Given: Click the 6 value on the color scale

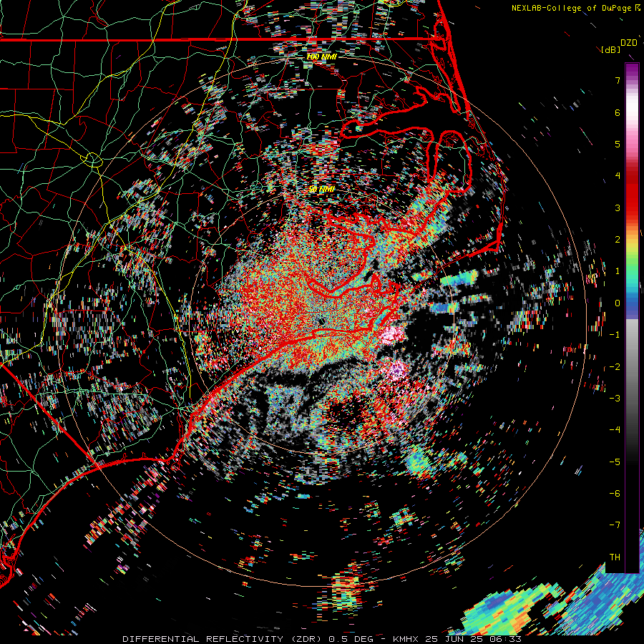Looking at the screenshot, I should point(618,112).
